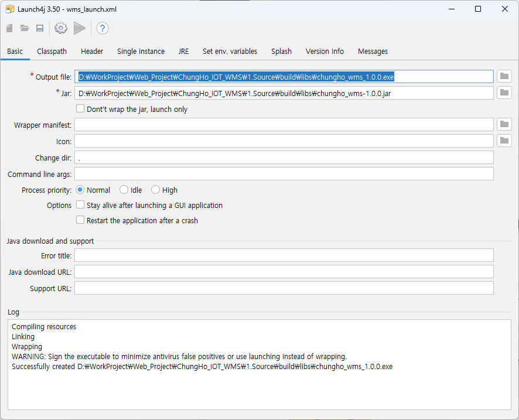Browse for a Wrapper manifest file
519x420 pixels.
pyautogui.click(x=504, y=124)
